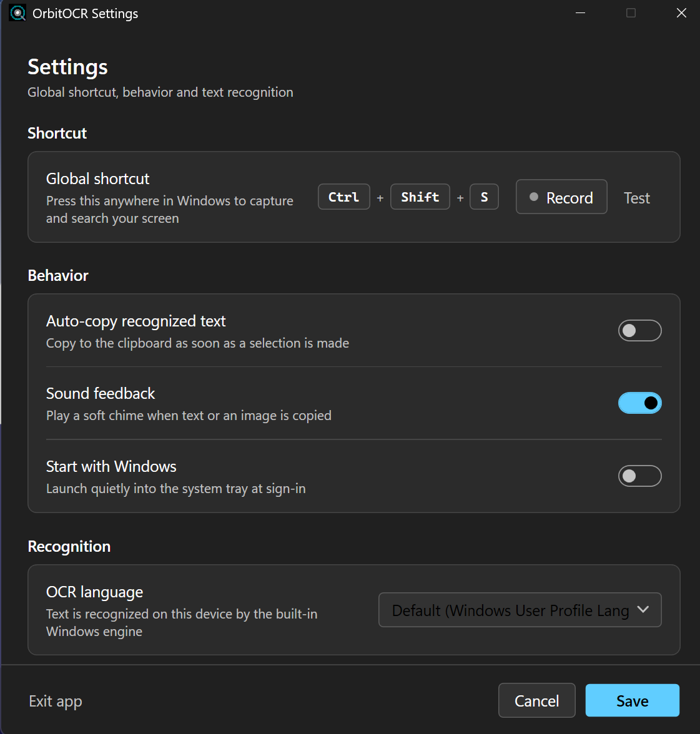Click the Sound feedback label
Screen dimensions: 700x734
(x=100, y=393)
